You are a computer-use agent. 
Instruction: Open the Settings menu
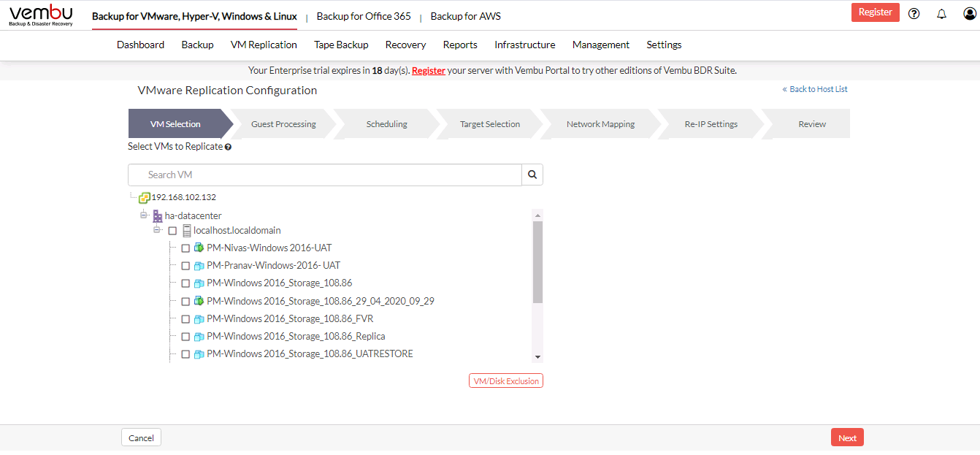click(664, 45)
